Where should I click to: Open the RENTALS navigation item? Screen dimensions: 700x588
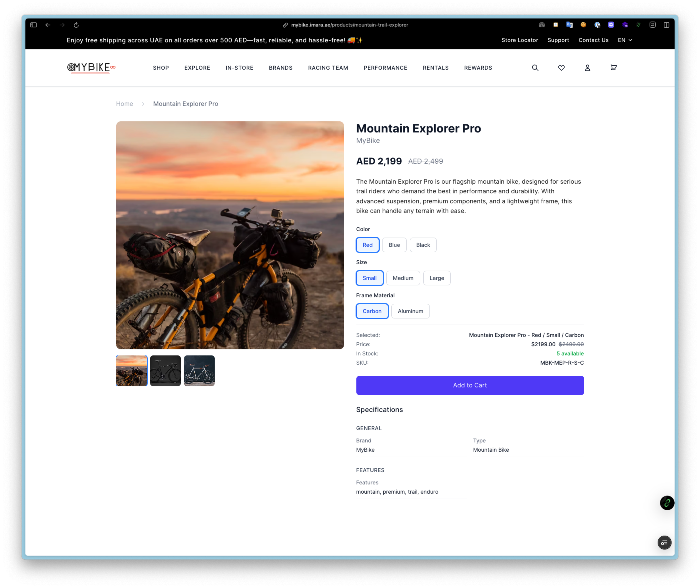click(x=435, y=68)
